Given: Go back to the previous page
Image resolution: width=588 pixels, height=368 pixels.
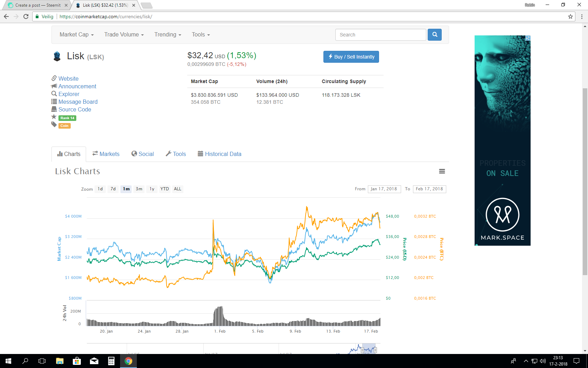Looking at the screenshot, I should pos(6,16).
